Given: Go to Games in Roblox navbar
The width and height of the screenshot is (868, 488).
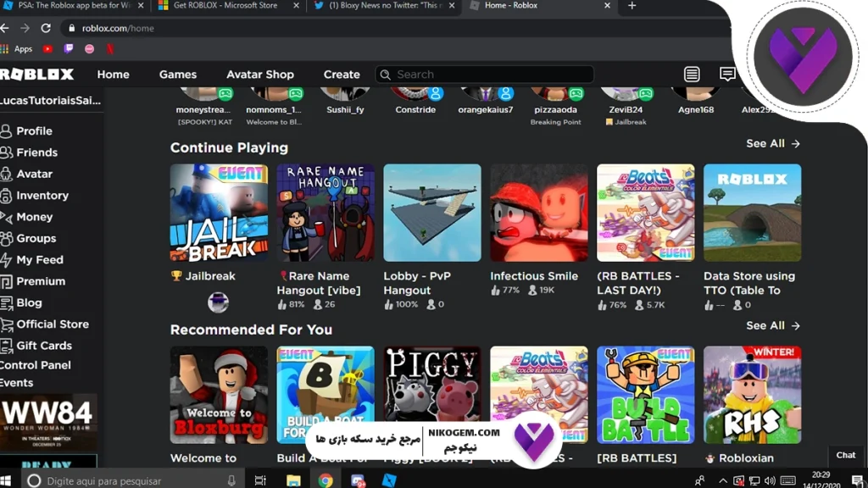Looking at the screenshot, I should coord(178,75).
